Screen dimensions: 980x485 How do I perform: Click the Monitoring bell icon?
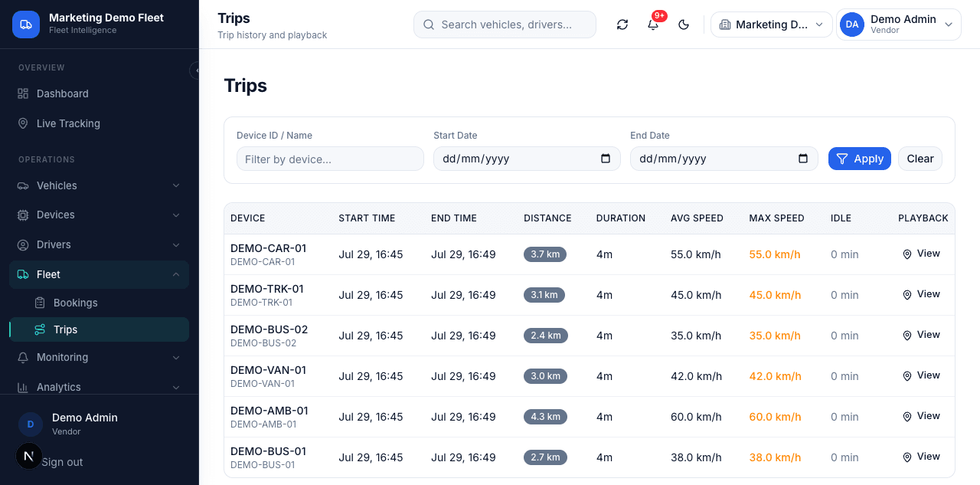[23, 357]
